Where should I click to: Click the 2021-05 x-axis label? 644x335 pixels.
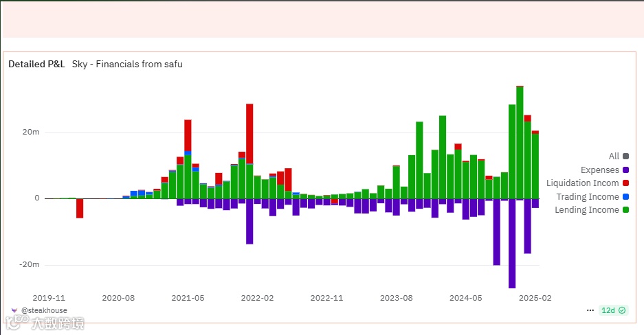(x=188, y=298)
